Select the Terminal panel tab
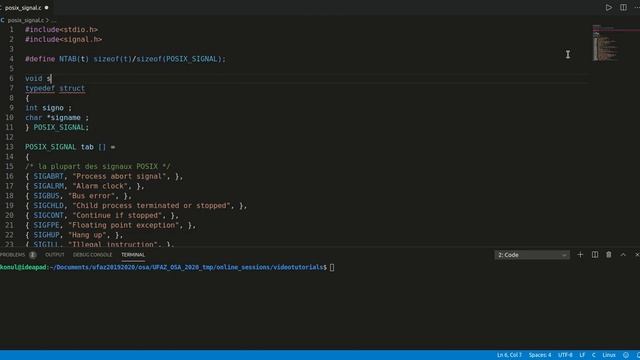The width and height of the screenshot is (640, 360). [133, 255]
